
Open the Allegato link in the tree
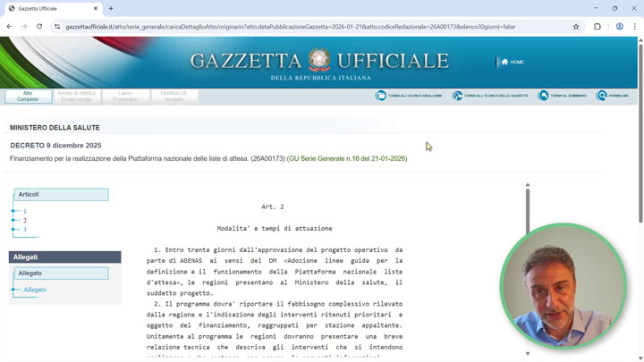35,290
